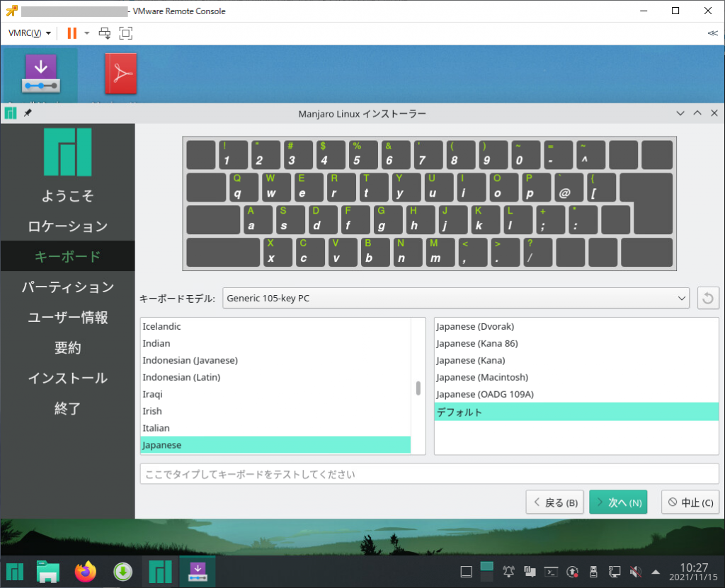
Task: Choose Japanese (Kana) variant
Action: 576,360
